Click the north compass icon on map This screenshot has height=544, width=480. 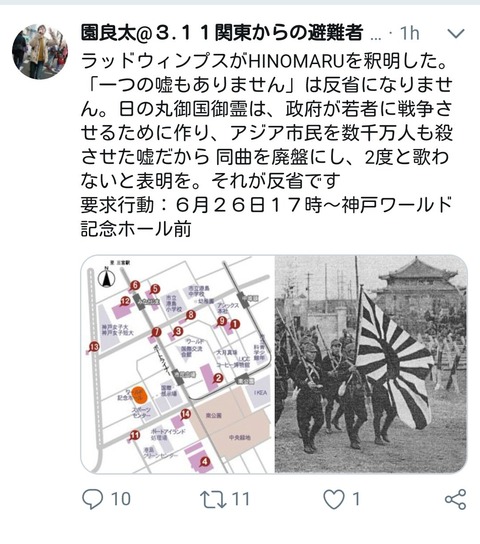[x=106, y=277]
